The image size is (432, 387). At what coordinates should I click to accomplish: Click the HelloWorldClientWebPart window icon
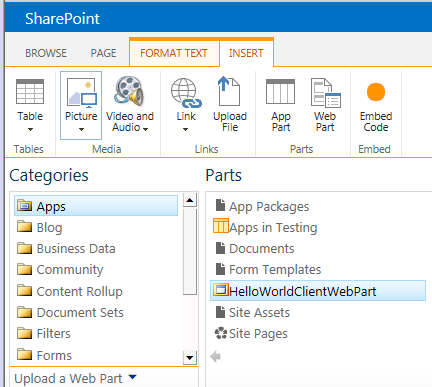[221, 290]
